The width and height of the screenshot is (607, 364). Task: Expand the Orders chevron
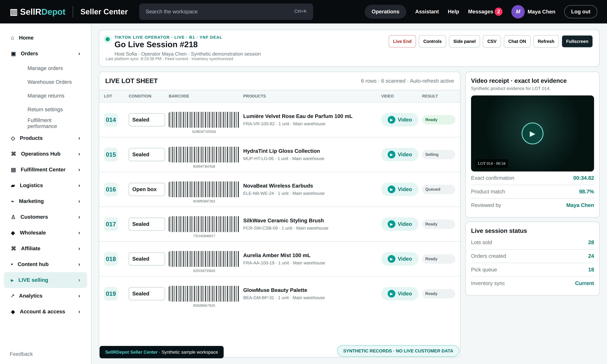(x=79, y=54)
